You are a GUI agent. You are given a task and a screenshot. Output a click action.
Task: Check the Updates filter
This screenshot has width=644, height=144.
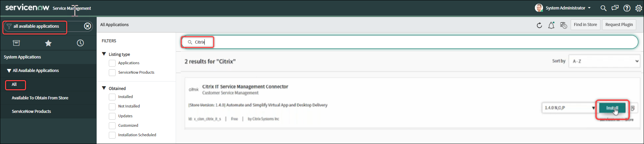[x=112, y=116]
